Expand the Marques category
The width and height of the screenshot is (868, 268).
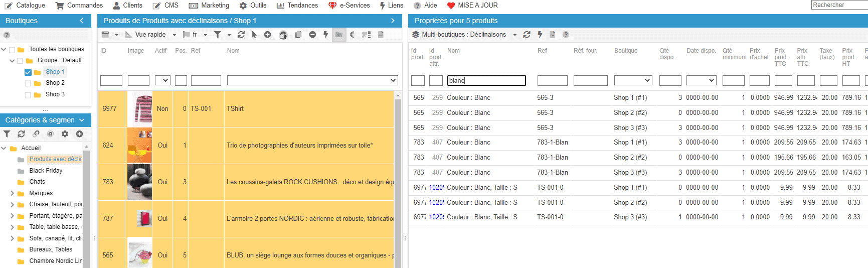pos(12,193)
